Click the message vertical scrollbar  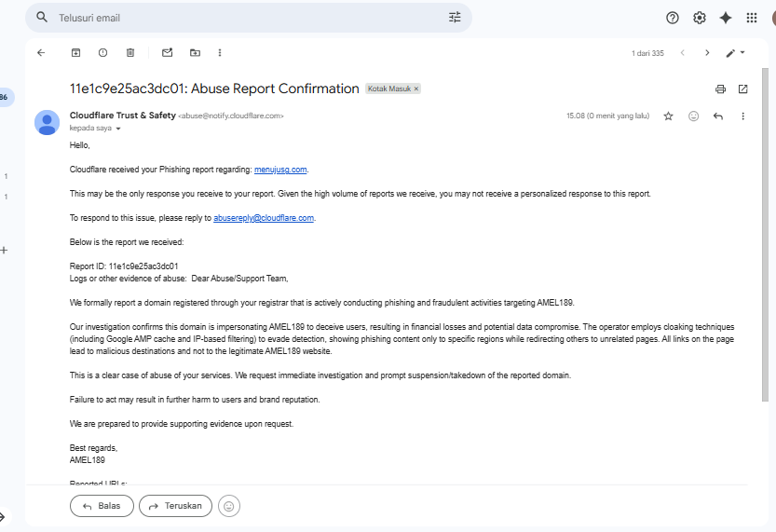[765, 233]
